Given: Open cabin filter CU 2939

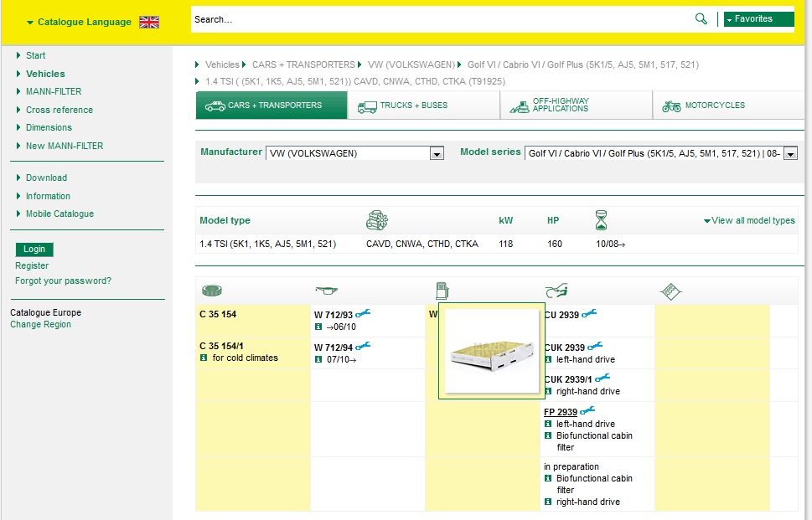Looking at the screenshot, I should click(562, 315).
